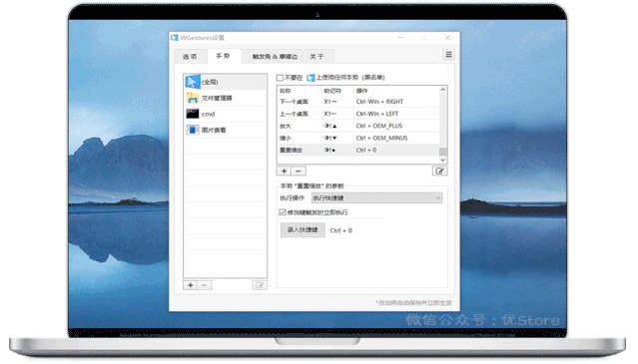This screenshot has width=638, height=364.
Task: Click the 名称 column header
Action: coord(300,91)
